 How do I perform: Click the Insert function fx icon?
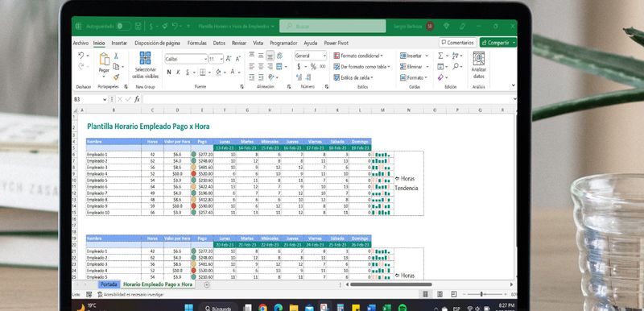(137, 99)
